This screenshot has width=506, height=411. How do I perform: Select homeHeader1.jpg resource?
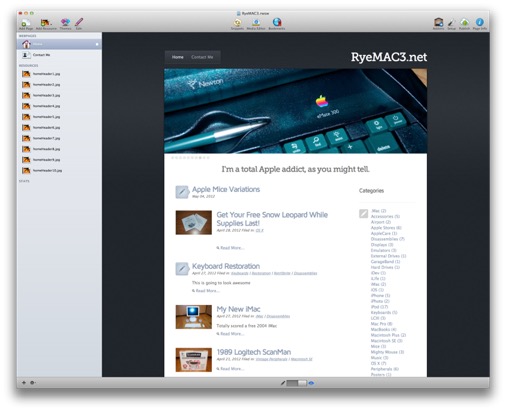[x=59, y=74]
